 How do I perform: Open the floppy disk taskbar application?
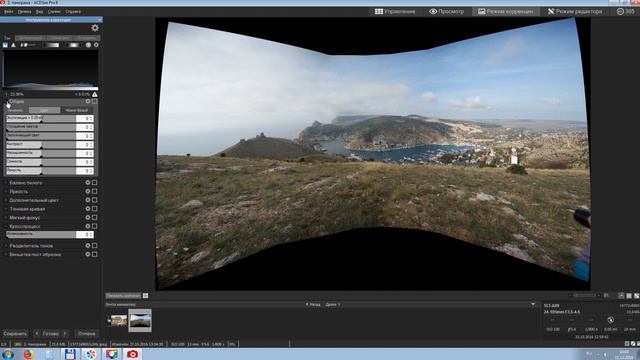click(70, 354)
